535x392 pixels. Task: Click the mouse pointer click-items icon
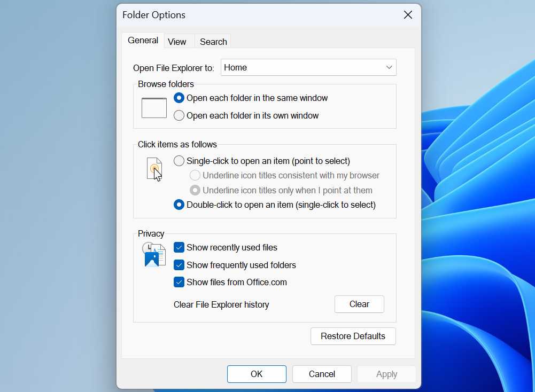[x=154, y=169]
